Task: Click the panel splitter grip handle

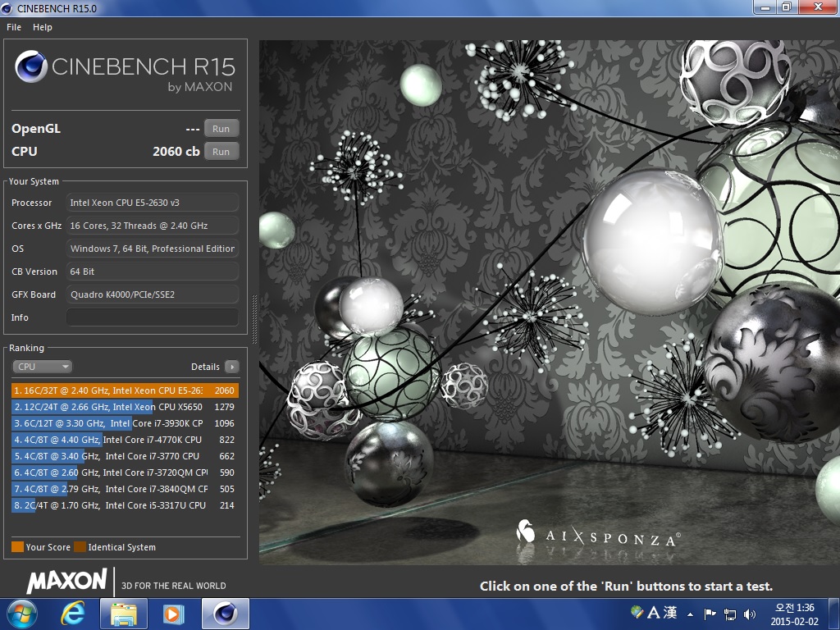Action: [x=254, y=319]
